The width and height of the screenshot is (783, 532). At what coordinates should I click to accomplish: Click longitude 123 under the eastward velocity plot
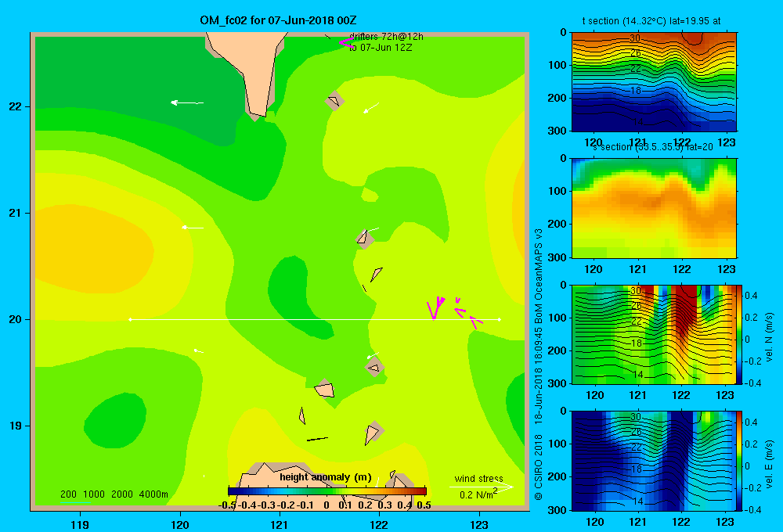tap(724, 522)
